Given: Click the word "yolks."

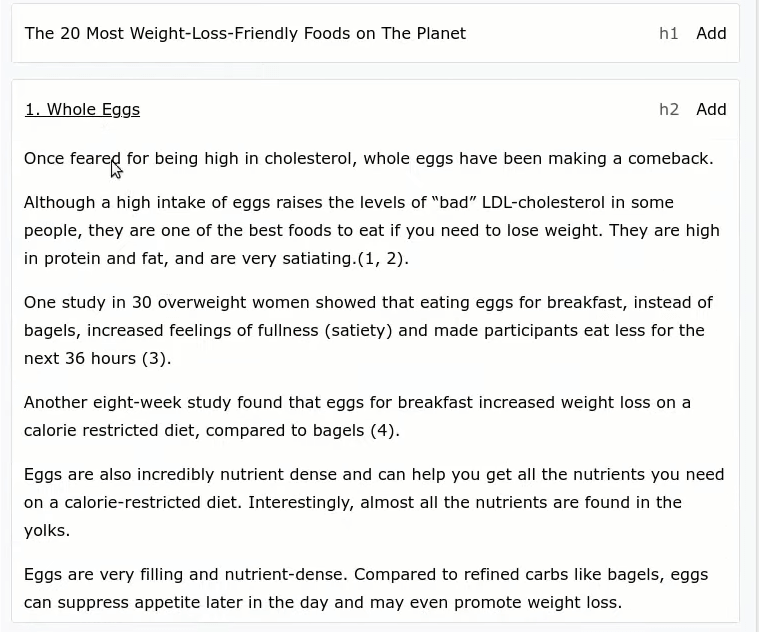Looking at the screenshot, I should pyautogui.click(x=47, y=531).
